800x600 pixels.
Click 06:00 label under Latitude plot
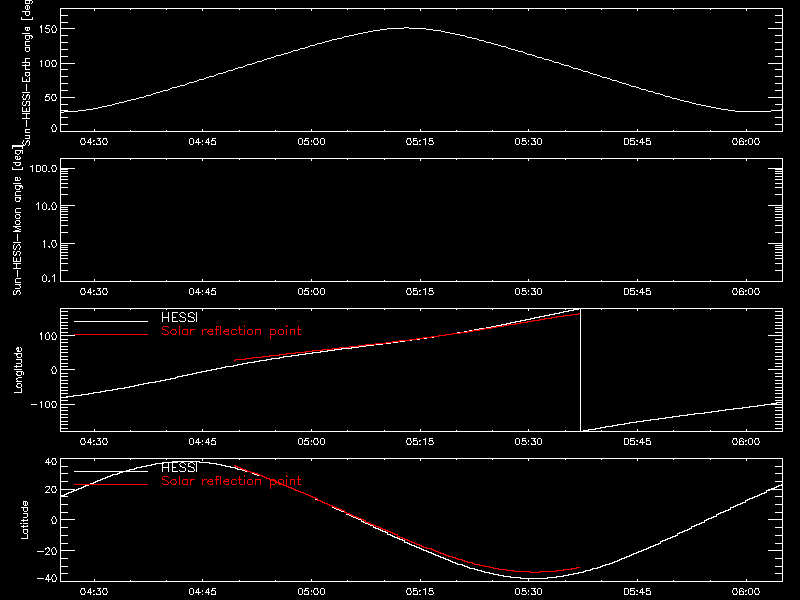[x=746, y=592]
